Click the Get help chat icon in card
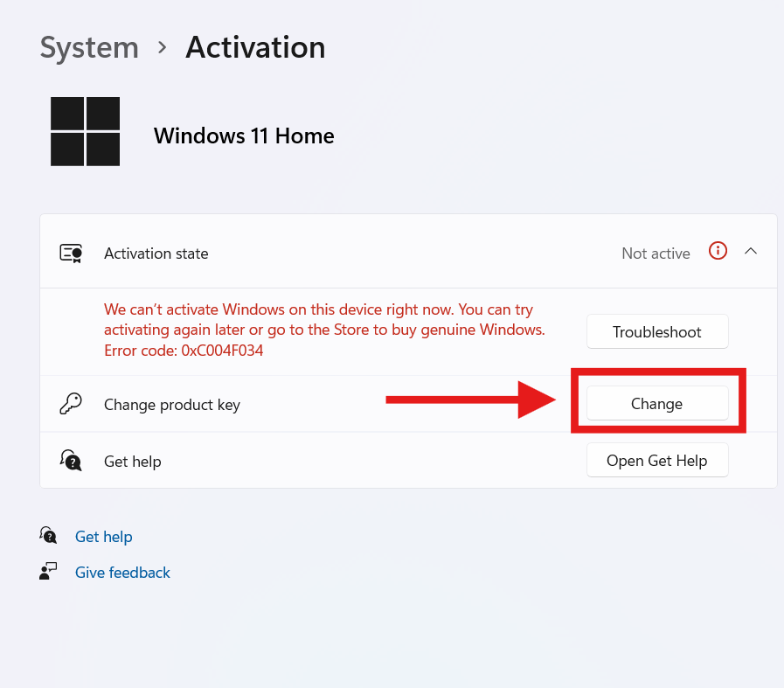The image size is (784, 688). point(71,460)
